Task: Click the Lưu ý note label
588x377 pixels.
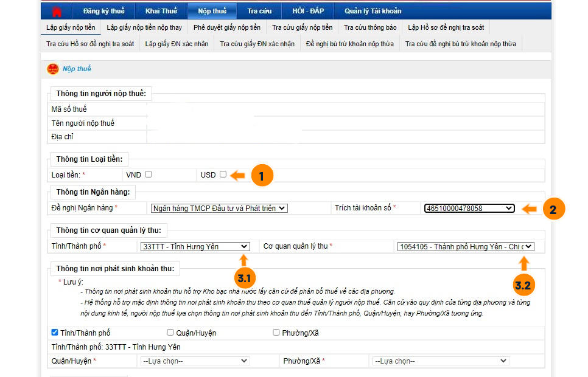Action: pyautogui.click(x=73, y=282)
